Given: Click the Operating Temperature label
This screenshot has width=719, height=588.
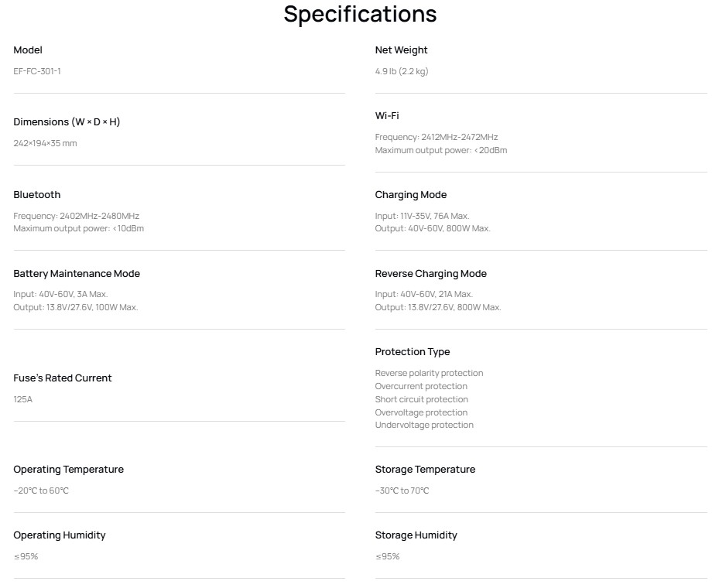Looking at the screenshot, I should (x=68, y=470).
